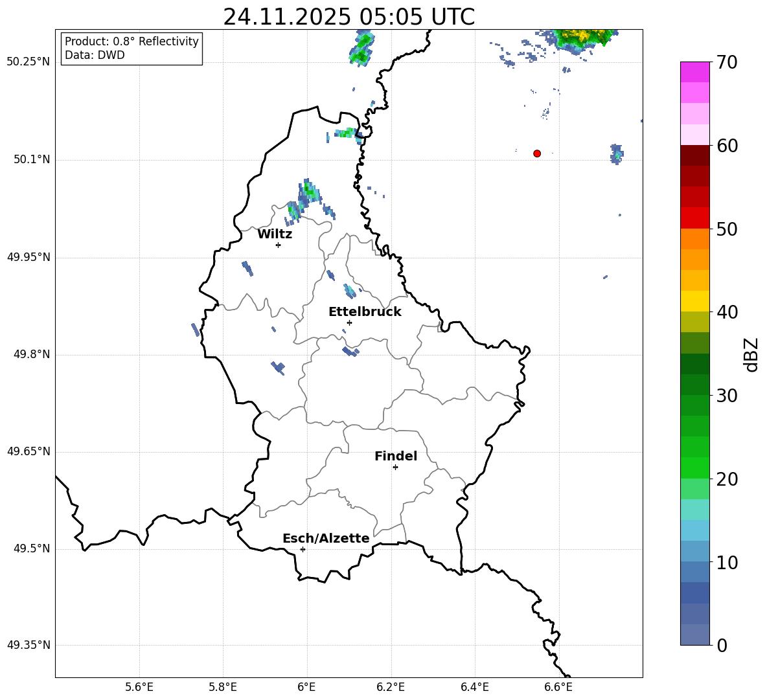The width and height of the screenshot is (767, 700).
Task: Click the 6°E longitude label
Action: 306,687
